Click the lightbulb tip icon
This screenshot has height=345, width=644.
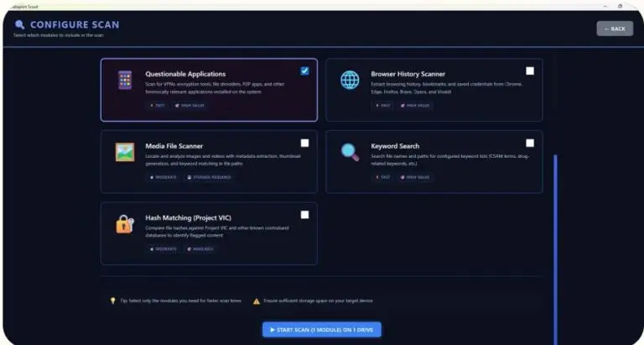point(113,301)
